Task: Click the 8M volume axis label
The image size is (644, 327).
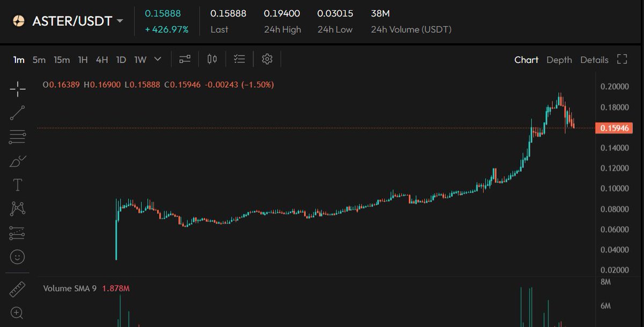Action: click(606, 281)
